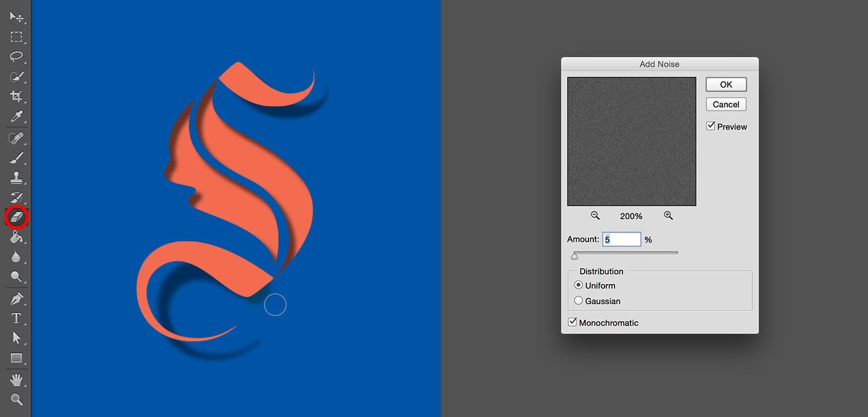
Task: Select the red-circled Eraser tool
Action: [x=16, y=217]
